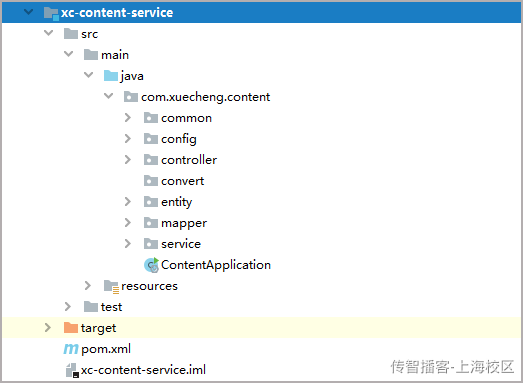This screenshot has height=383, width=523.
Task: Click the blue java source folder icon
Action: coord(111,76)
